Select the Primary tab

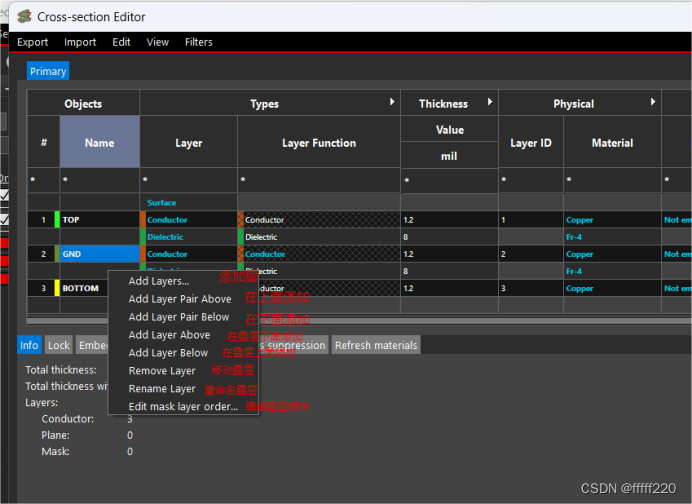[48, 71]
